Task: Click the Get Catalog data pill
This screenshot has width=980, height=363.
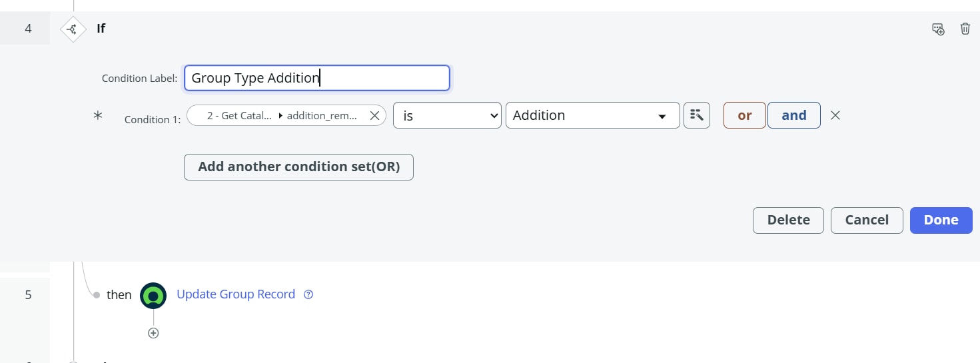Action: tap(239, 115)
